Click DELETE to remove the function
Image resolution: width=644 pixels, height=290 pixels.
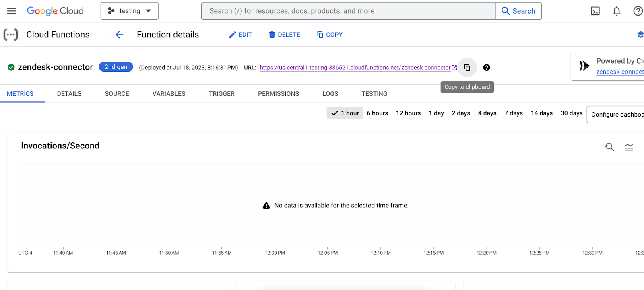(285, 35)
